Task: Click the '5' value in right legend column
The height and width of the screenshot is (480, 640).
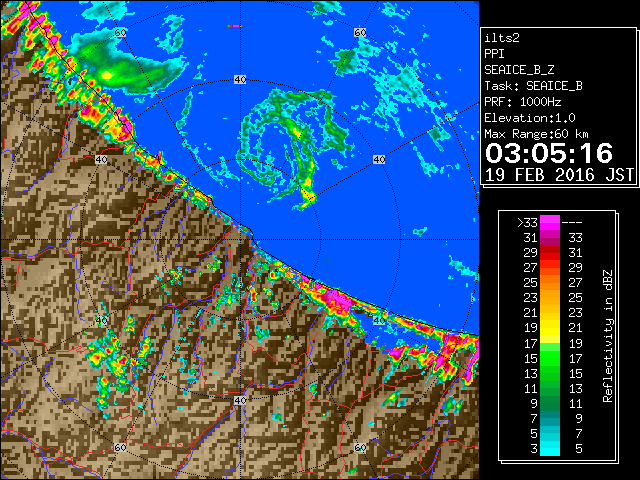Action: click(x=578, y=449)
